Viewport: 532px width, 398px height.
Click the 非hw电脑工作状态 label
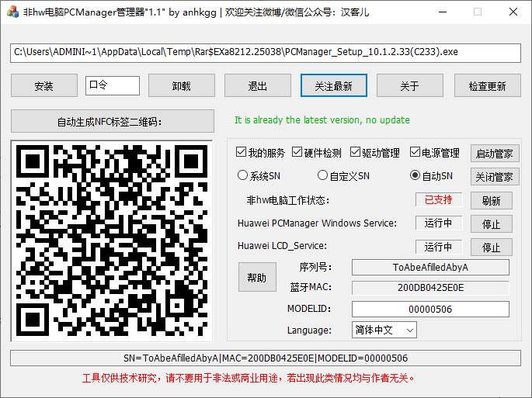pyautogui.click(x=288, y=200)
